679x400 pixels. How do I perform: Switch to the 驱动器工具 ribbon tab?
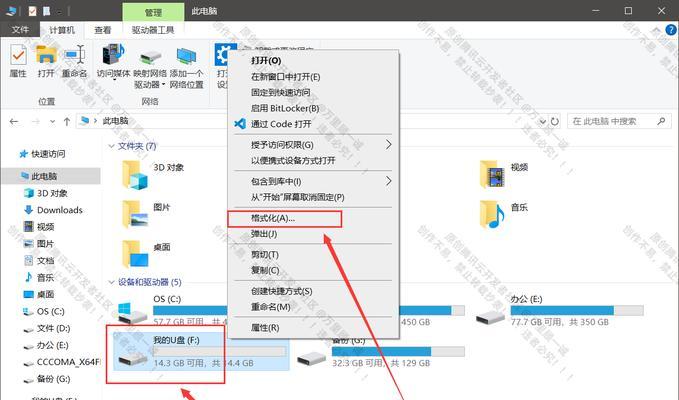click(x=153, y=30)
